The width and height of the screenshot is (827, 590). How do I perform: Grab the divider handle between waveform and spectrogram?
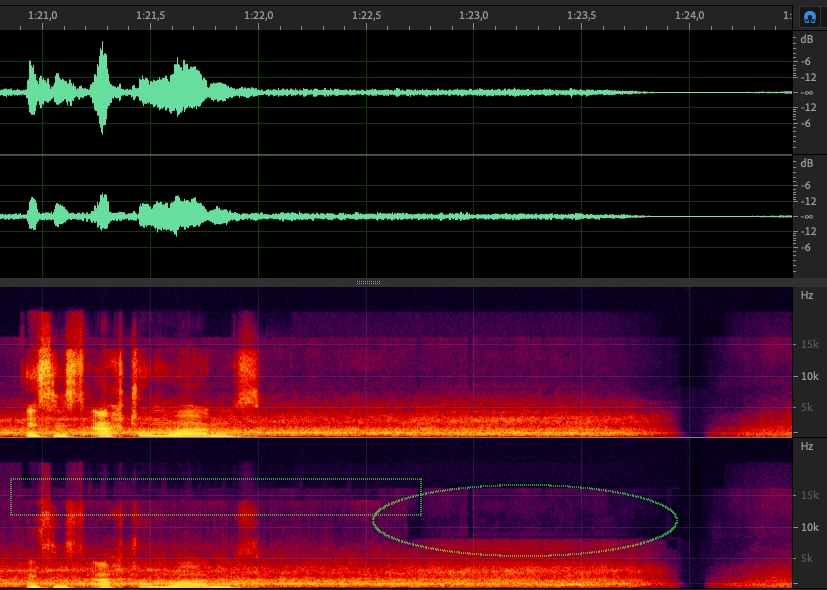click(x=368, y=283)
